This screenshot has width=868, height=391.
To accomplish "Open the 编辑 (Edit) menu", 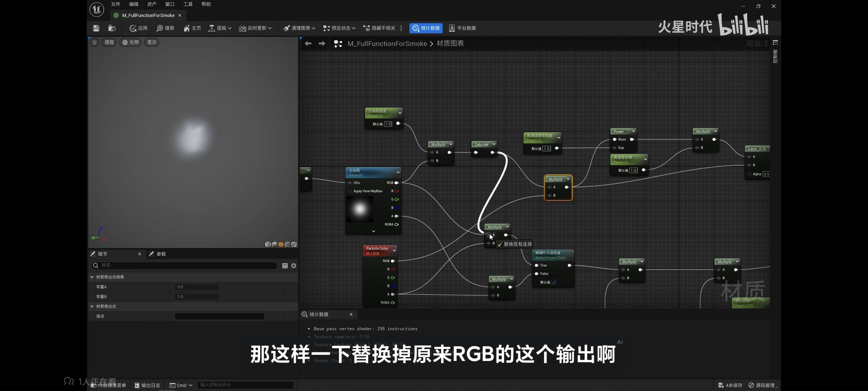I will pyautogui.click(x=133, y=4).
